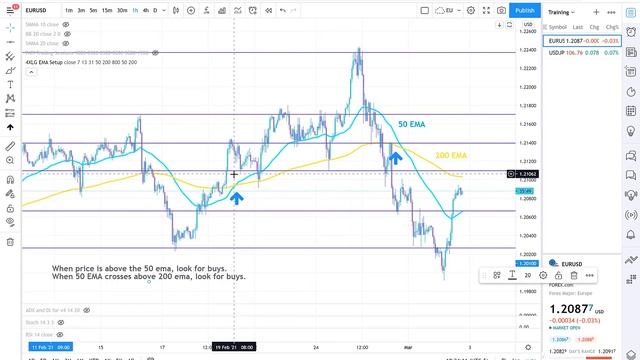Toggle visibility of BB 20 close indicator
Image resolution: width=640 pixels, height=360 pixels.
tap(67, 34)
